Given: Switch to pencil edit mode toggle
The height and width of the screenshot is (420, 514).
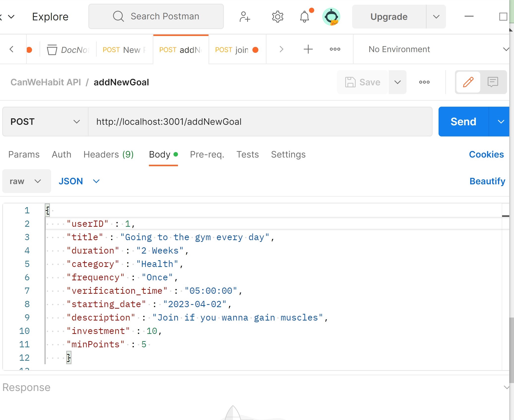Looking at the screenshot, I should pos(468,82).
